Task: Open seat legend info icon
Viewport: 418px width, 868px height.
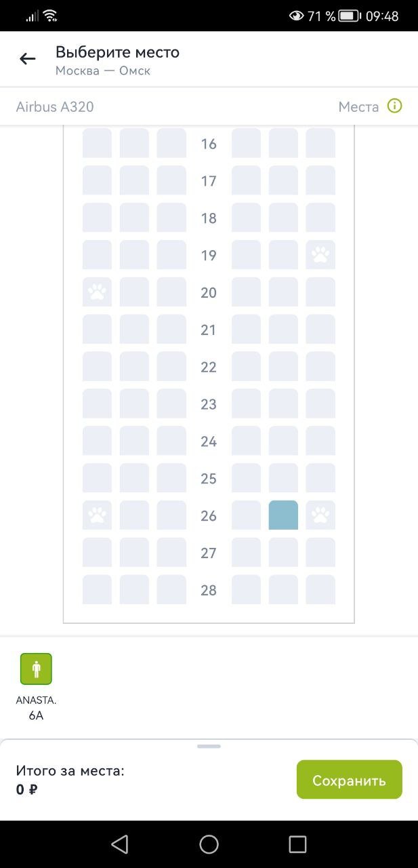Action: [394, 106]
